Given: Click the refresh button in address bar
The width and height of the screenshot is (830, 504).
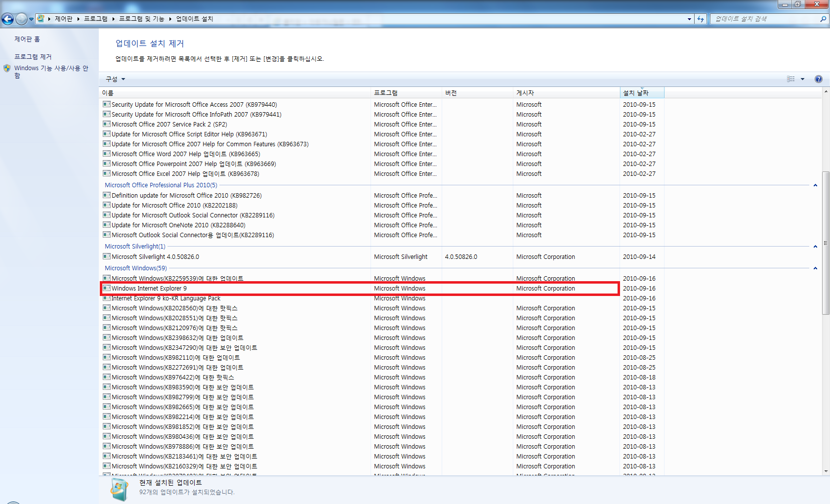Looking at the screenshot, I should tap(701, 19).
